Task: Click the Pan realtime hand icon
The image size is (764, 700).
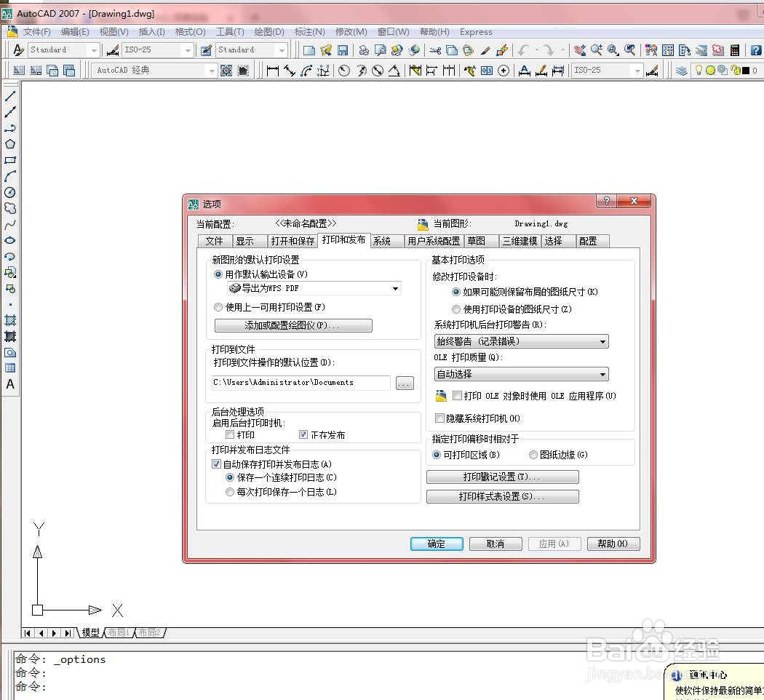Action: click(x=579, y=50)
